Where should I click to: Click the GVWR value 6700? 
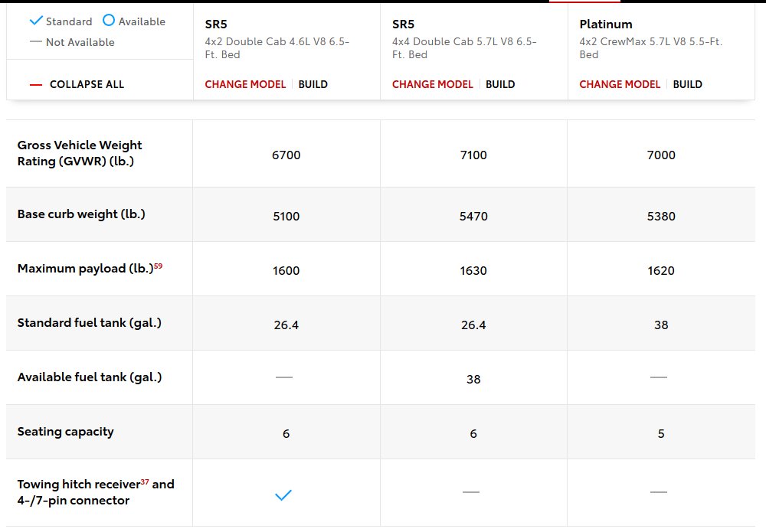point(286,155)
